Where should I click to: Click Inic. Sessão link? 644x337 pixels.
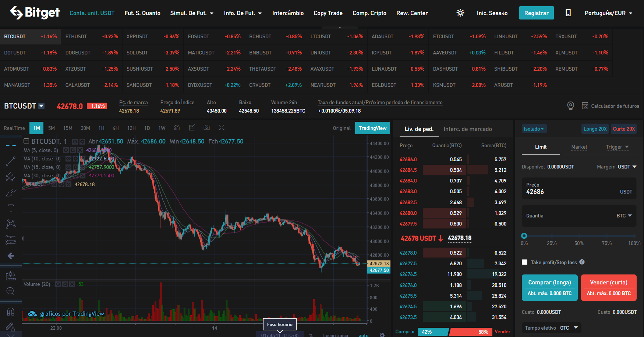(x=492, y=13)
